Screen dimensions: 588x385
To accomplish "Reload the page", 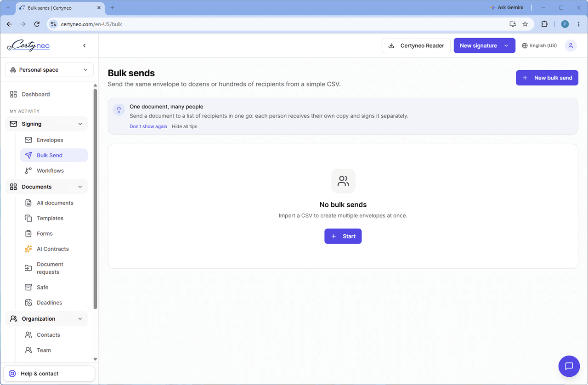I will click(37, 24).
